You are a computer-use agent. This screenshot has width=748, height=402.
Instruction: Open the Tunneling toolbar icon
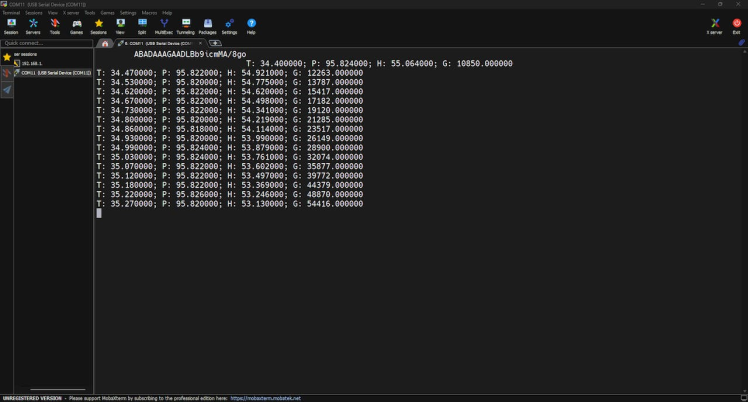coord(186,25)
